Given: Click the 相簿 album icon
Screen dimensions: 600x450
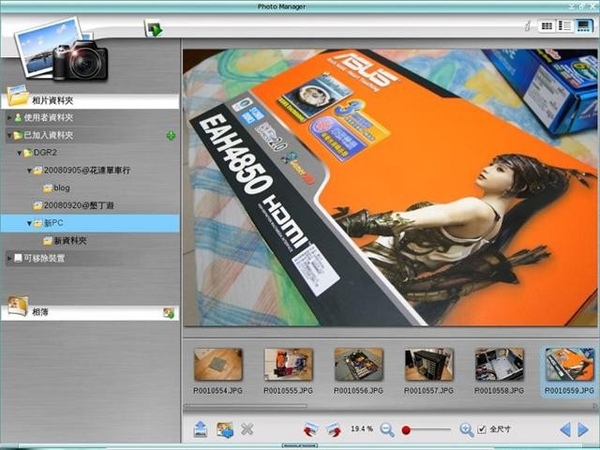Looking at the screenshot, I should [18, 305].
